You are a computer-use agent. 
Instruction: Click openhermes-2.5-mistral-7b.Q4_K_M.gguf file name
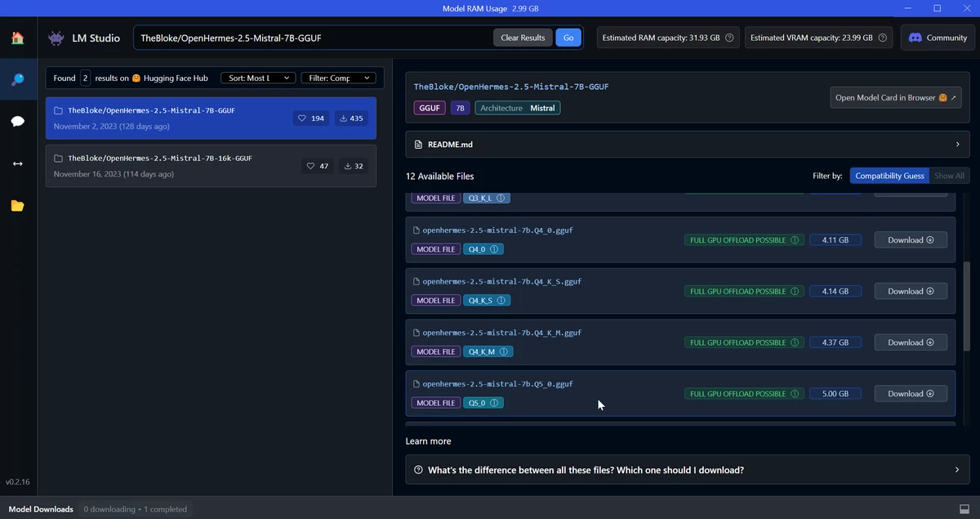(502, 333)
